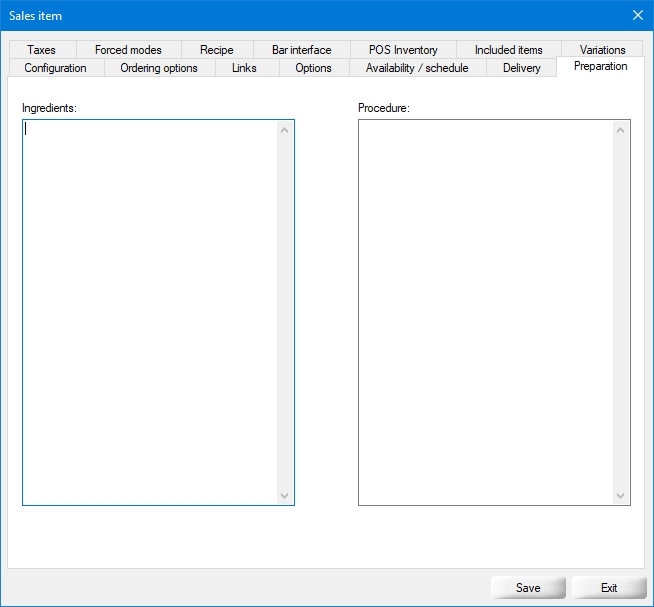654x607 pixels.
Task: Select the Bar interface tab
Action: point(301,50)
